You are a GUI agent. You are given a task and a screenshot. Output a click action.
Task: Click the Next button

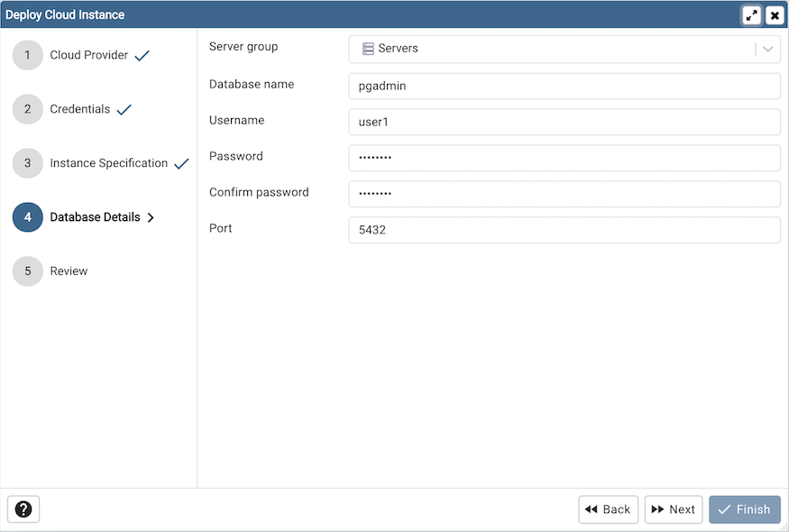click(673, 509)
